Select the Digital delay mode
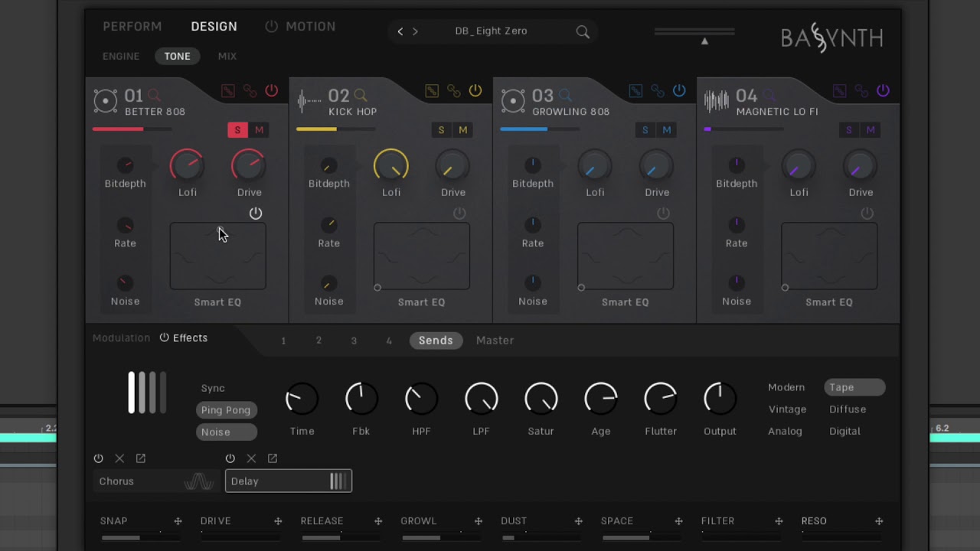980x551 pixels. 844,431
